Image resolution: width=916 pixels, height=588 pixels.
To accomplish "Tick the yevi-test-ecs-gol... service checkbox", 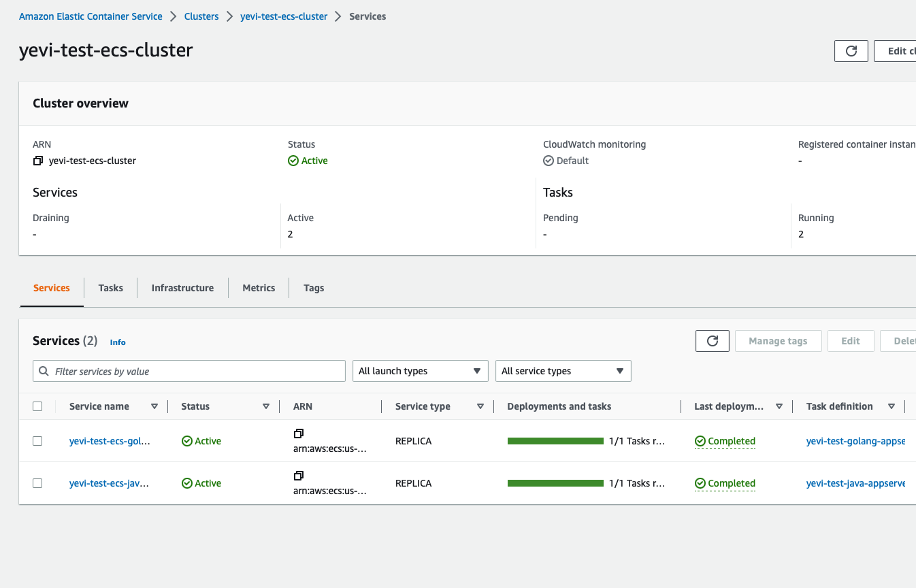I will click(x=37, y=441).
